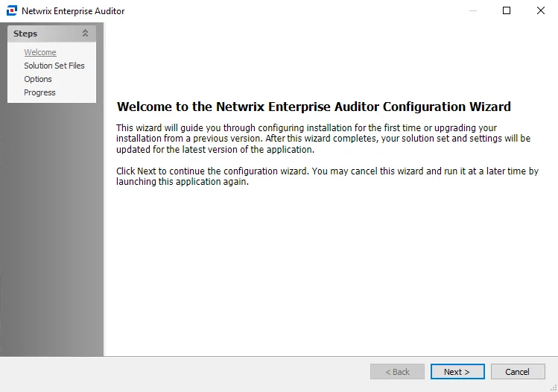The width and height of the screenshot is (558, 392).
Task: Cancel the configuration wizard
Action: (x=518, y=372)
